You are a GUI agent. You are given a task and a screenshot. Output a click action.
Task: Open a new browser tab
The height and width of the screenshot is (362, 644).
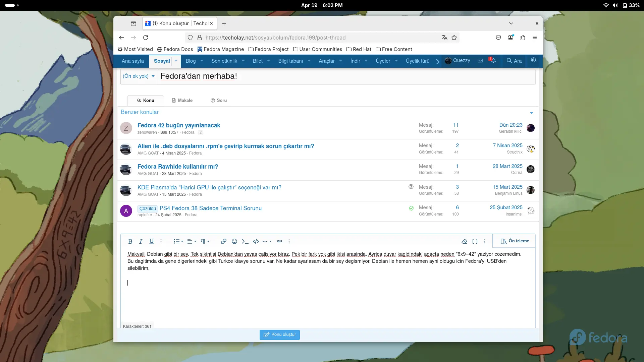click(224, 24)
